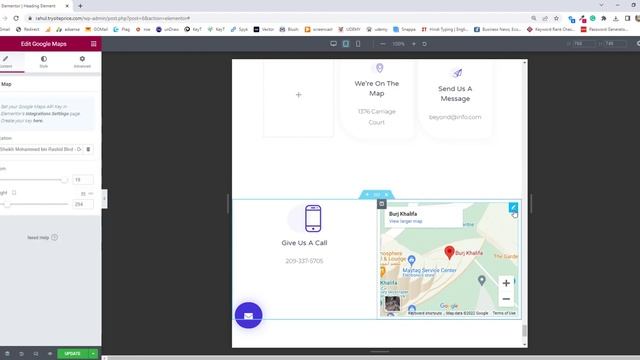Bookmark this page with star icon
The width and height of the screenshot is (640, 360).
tap(556, 18)
